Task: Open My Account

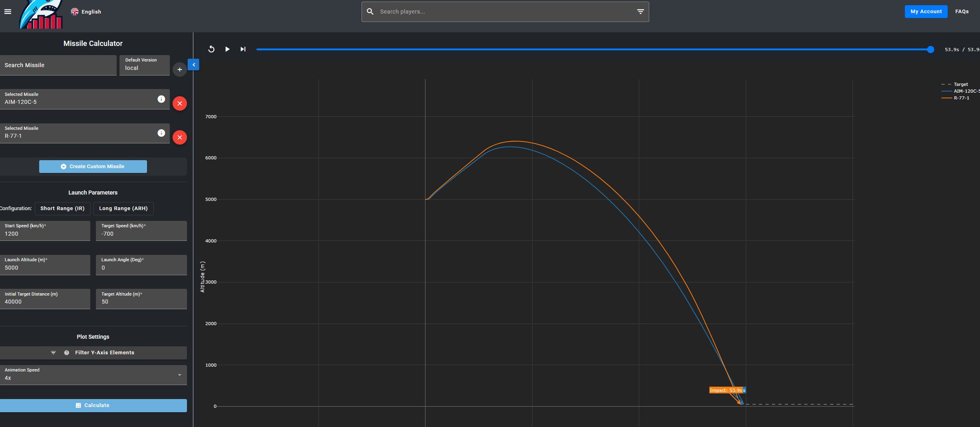Action: (926, 12)
